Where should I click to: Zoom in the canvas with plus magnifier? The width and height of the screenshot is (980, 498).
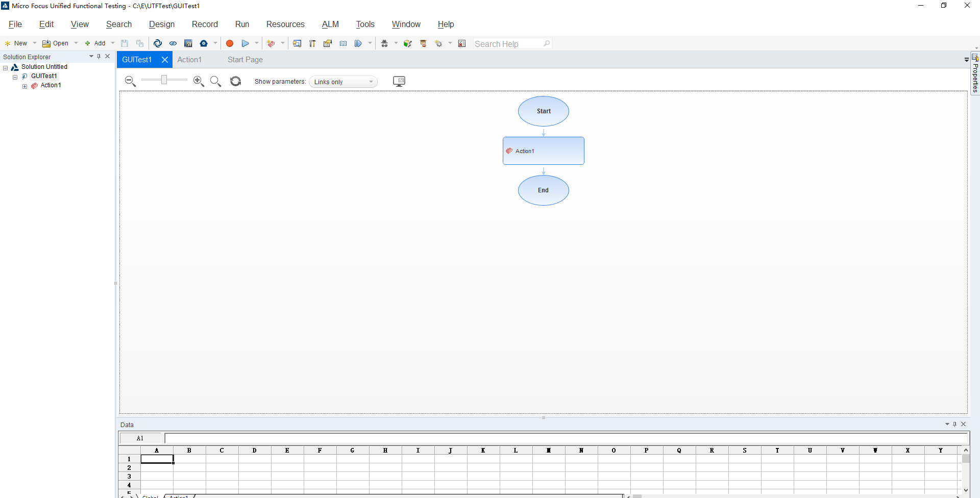click(199, 81)
